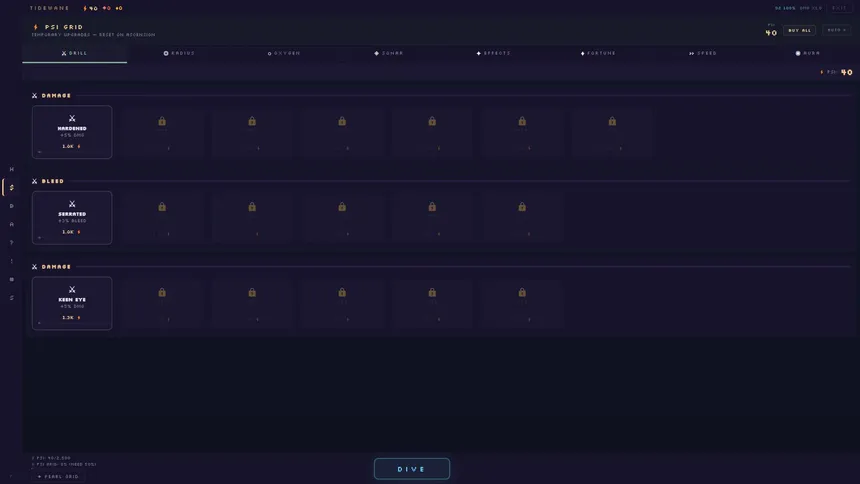Click the Bleed section heading
This screenshot has height=484, width=860.
coord(53,181)
